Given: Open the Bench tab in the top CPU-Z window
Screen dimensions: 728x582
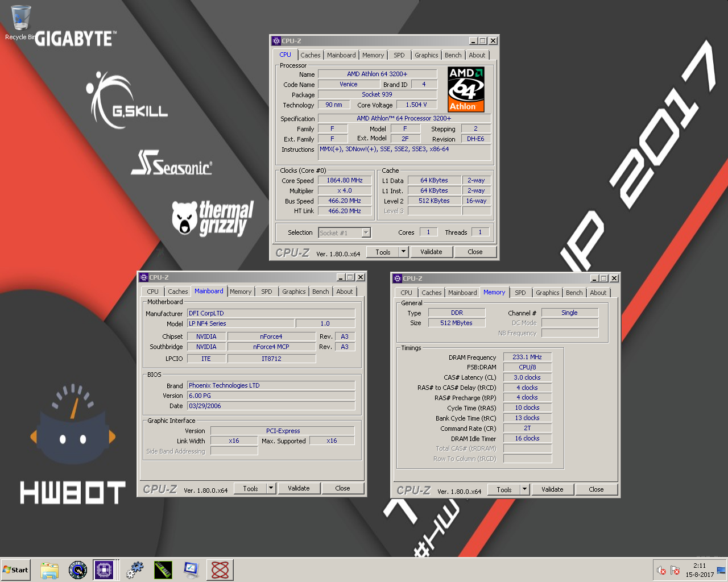Looking at the screenshot, I should [x=453, y=55].
